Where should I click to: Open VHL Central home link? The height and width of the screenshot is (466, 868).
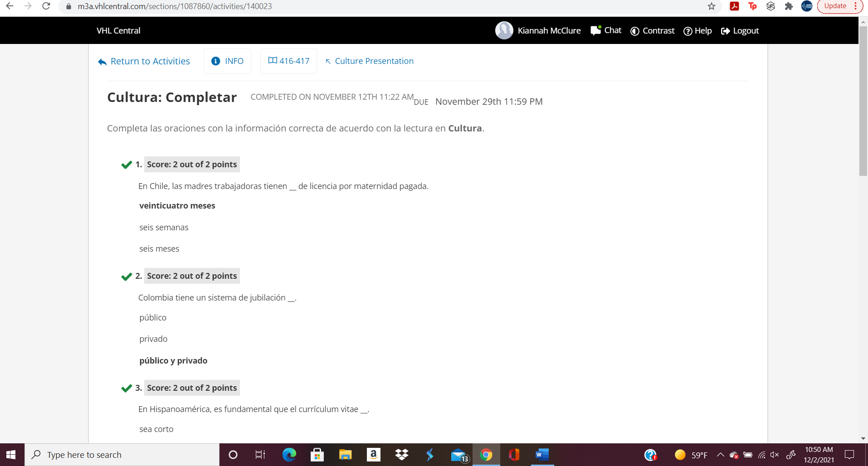click(x=118, y=30)
